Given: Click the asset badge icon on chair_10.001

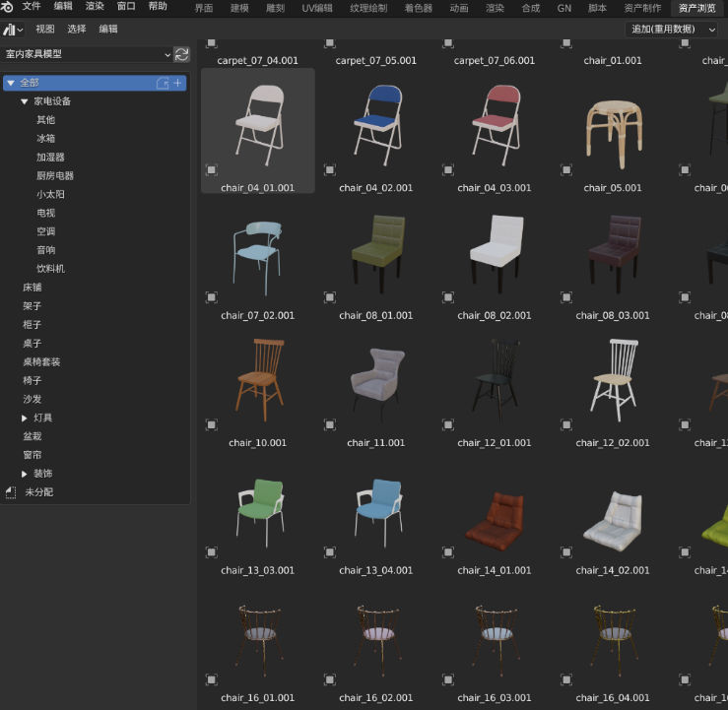Looking at the screenshot, I should click(x=211, y=425).
